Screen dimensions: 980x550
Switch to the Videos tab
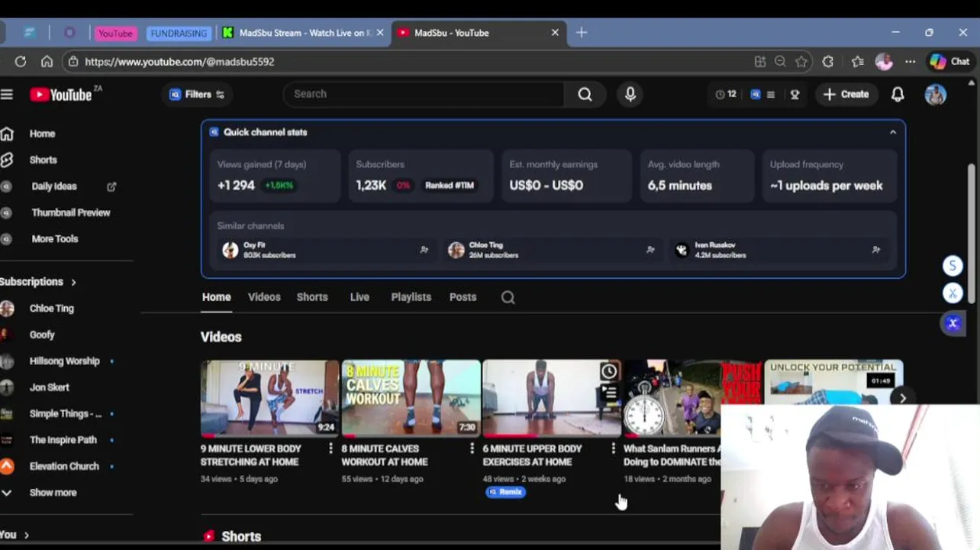[x=264, y=297]
